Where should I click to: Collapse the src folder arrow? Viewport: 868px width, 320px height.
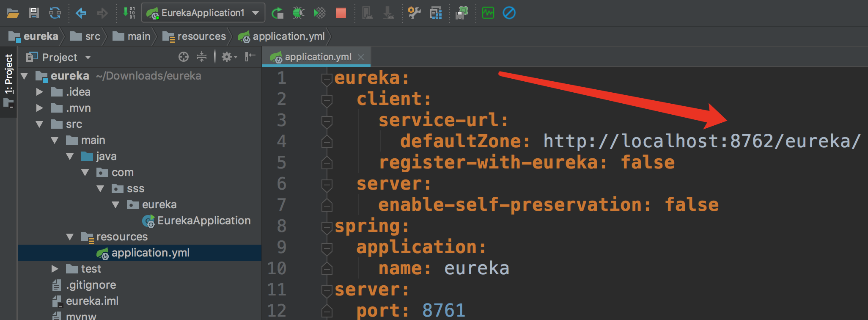[x=40, y=124]
